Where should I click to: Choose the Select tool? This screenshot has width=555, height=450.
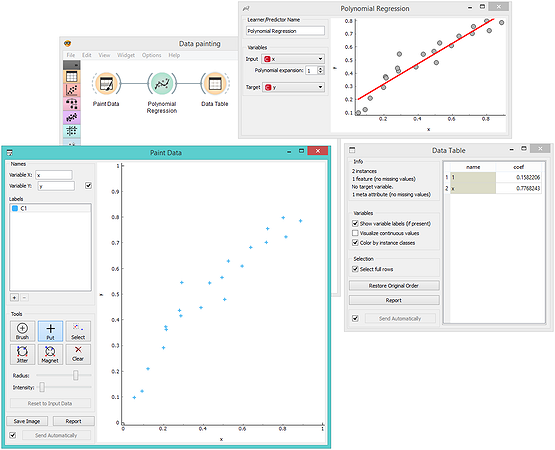coord(78,331)
